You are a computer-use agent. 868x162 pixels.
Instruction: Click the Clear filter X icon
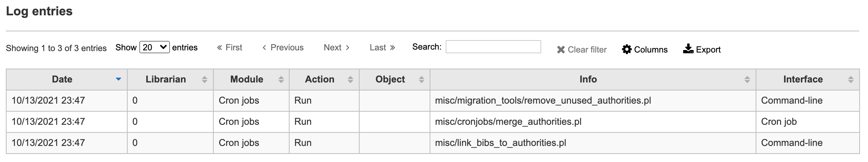561,50
